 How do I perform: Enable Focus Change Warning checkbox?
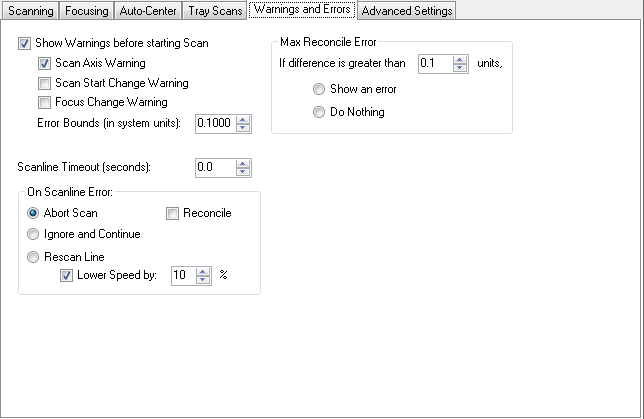[x=44, y=102]
